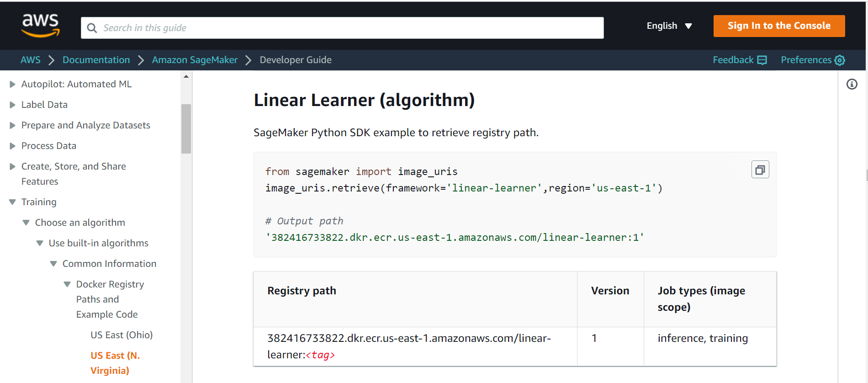The image size is (868, 383).
Task: Open the English language dropdown
Action: pos(669,26)
